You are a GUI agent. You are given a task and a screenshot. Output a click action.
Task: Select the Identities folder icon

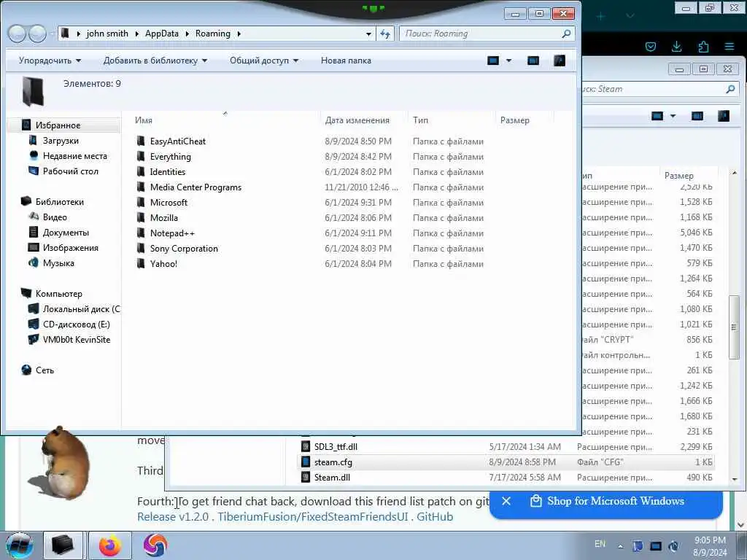tap(141, 171)
